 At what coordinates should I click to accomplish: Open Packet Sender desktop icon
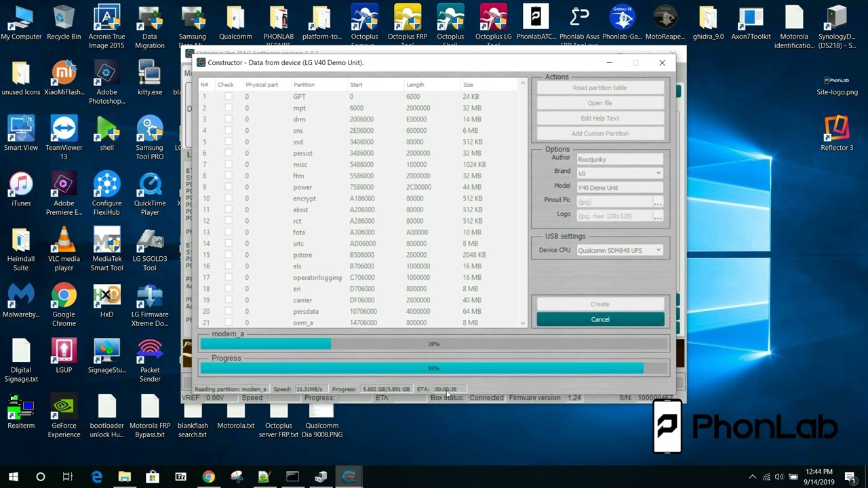click(149, 361)
